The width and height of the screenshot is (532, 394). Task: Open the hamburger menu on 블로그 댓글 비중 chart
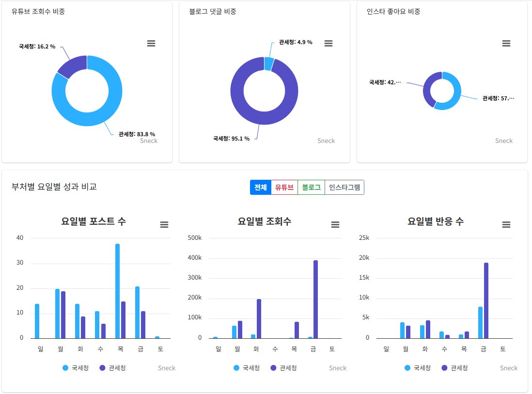pos(329,43)
